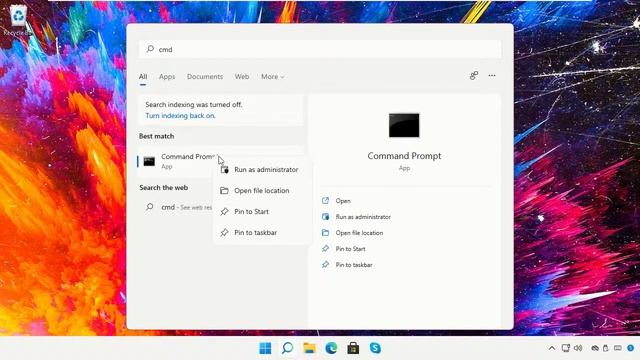Launch Microsoft Edge from the taskbar
640x360 pixels.
coord(331,348)
